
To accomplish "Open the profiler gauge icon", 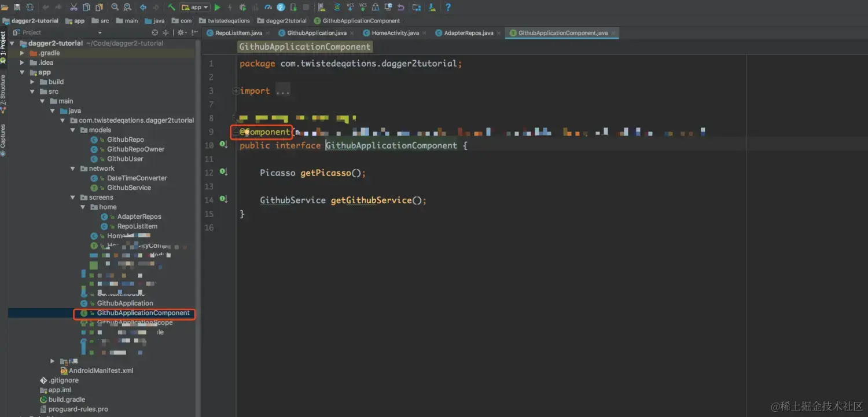I will coord(268,7).
